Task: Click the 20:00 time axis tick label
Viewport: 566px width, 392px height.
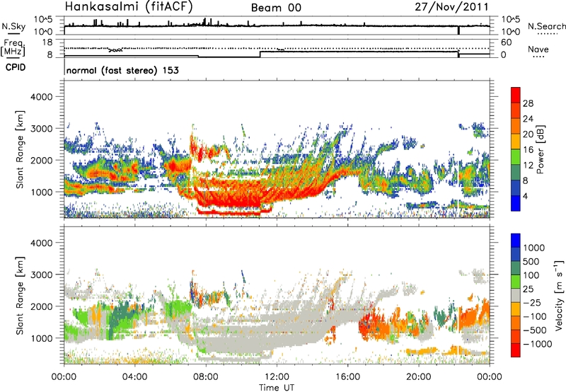Action: (x=418, y=377)
